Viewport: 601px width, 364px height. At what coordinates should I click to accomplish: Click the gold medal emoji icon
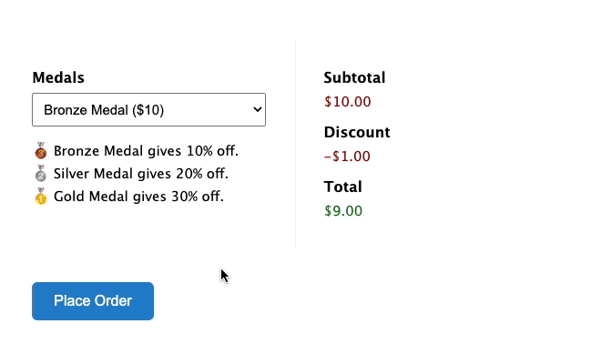point(41,197)
